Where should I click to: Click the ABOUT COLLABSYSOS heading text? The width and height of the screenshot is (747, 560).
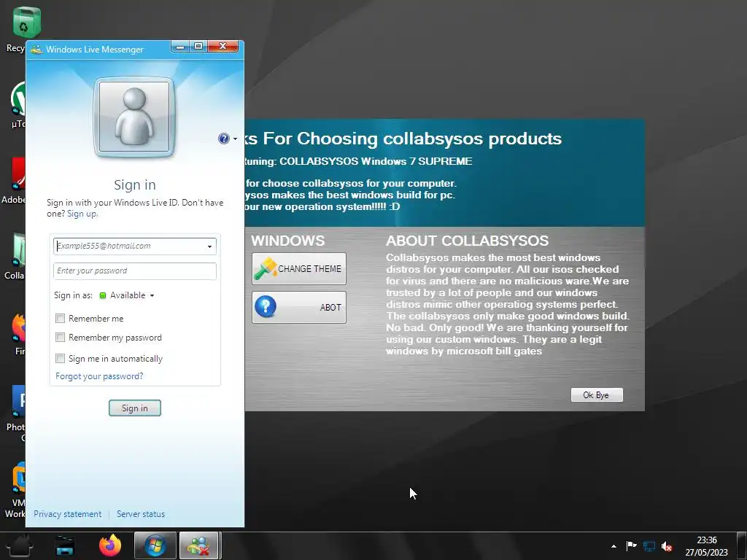467,241
